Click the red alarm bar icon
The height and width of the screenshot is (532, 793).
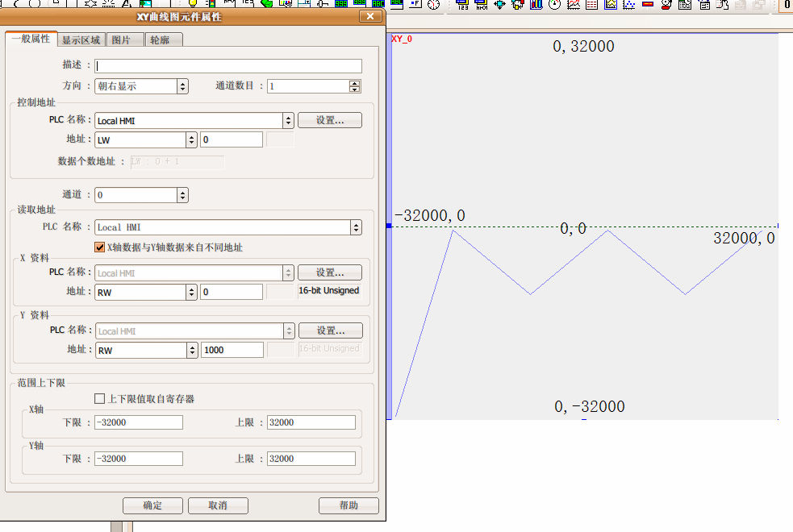[648, 5]
